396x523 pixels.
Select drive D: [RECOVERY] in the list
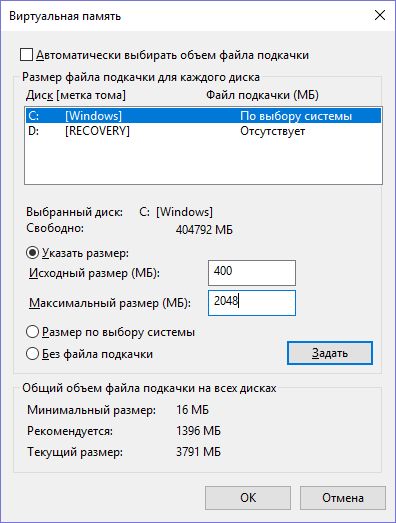pyautogui.click(x=203, y=131)
